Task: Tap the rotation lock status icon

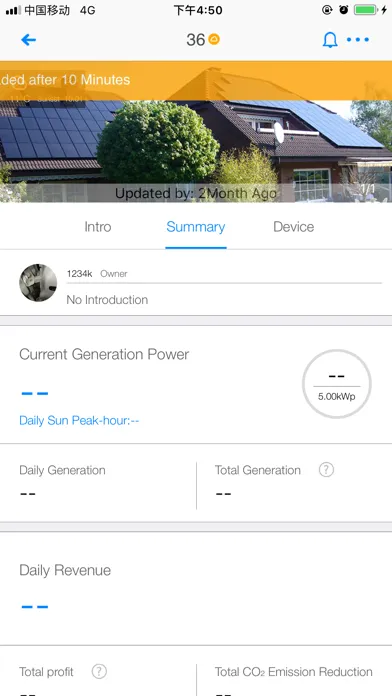Action: (x=327, y=10)
